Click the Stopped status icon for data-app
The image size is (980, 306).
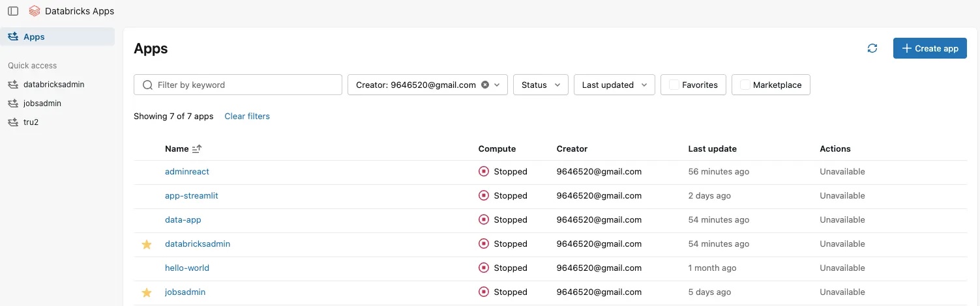tap(484, 220)
